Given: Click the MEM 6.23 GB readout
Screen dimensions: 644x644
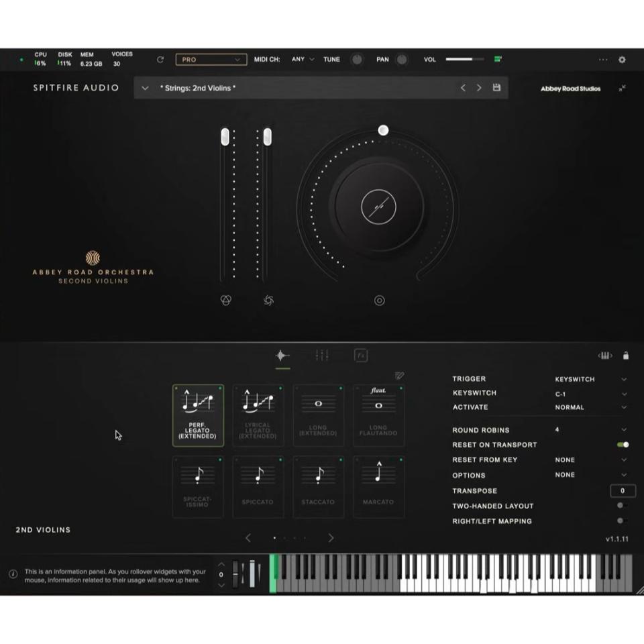Looking at the screenshot, I should click(91, 59).
